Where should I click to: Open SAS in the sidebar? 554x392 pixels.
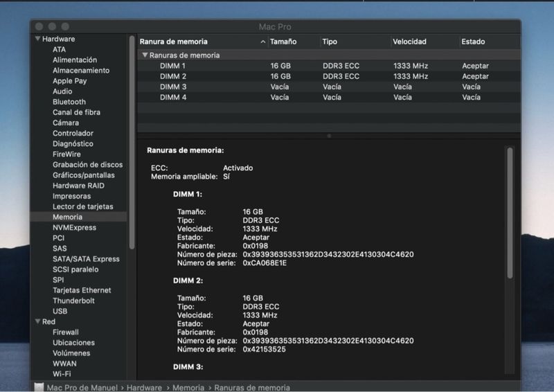point(60,249)
